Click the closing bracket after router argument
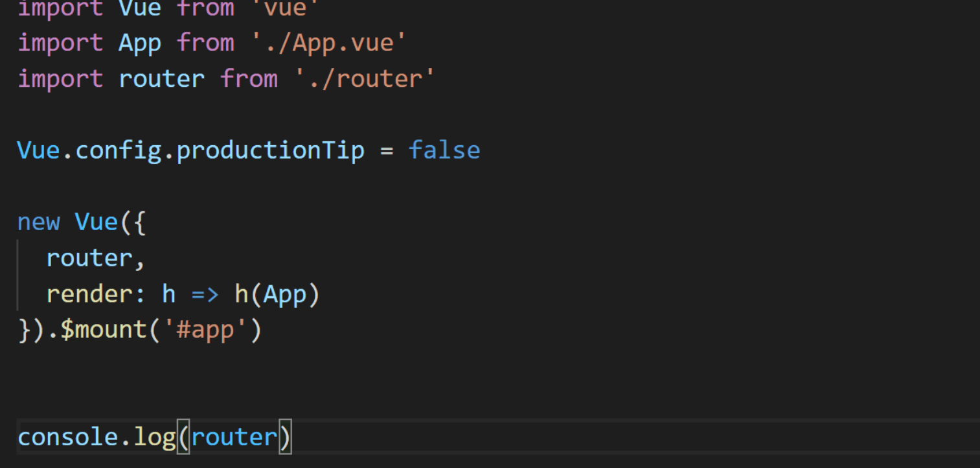Screen dimensions: 980x468 click(285, 438)
